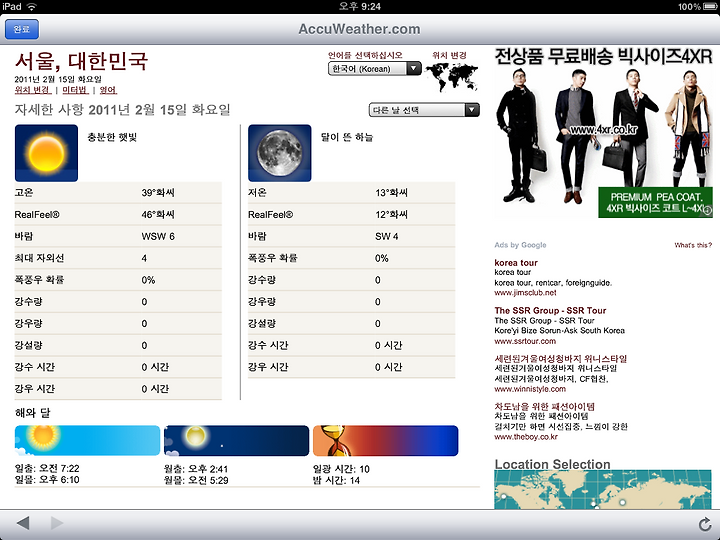
Task: Select the night wind value SW 4
Action: [387, 236]
